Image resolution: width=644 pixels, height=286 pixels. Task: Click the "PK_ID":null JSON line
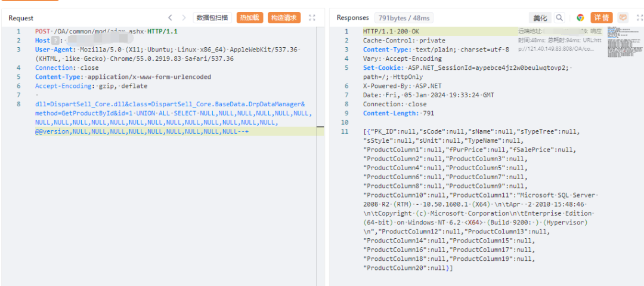(471, 132)
